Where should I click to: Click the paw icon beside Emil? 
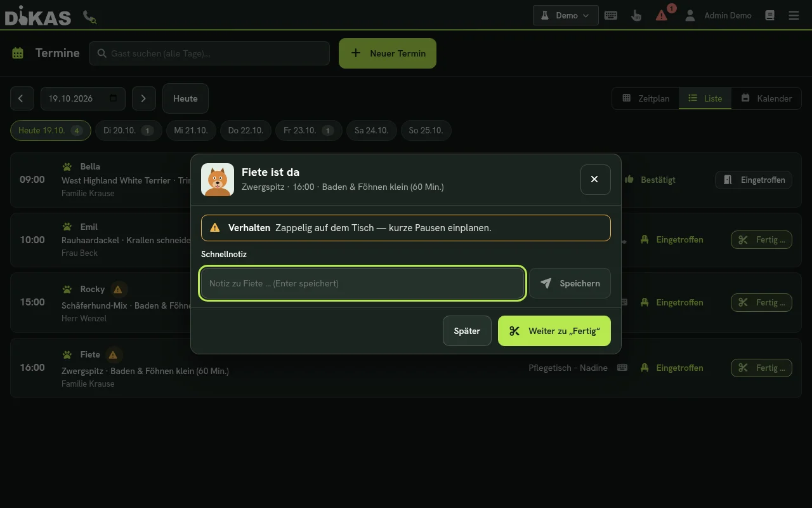point(67,227)
